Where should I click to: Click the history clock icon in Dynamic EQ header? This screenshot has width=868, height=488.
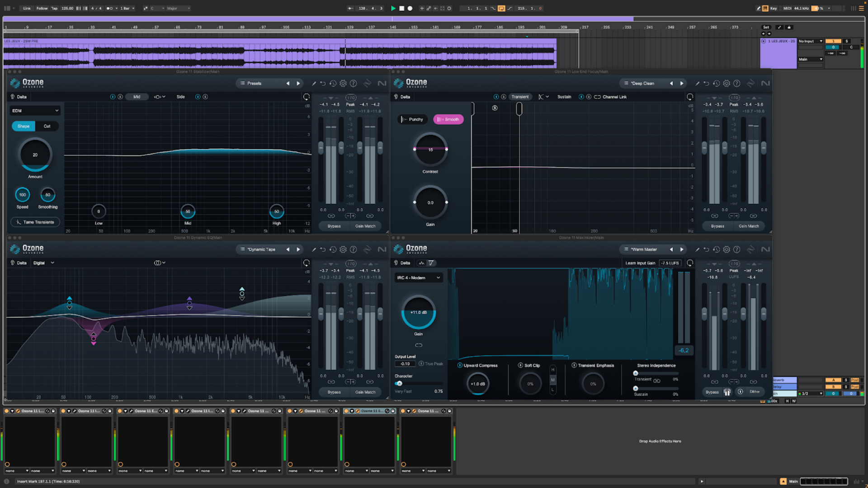coord(333,249)
